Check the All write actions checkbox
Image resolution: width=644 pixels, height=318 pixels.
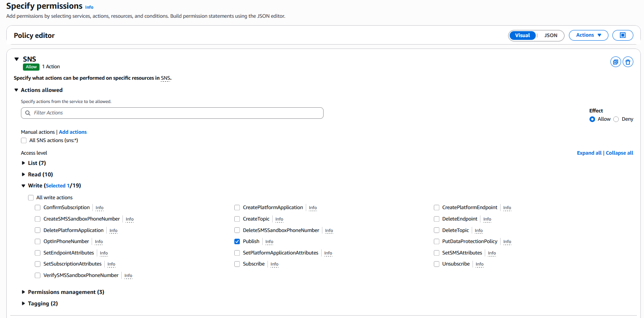[x=31, y=198]
